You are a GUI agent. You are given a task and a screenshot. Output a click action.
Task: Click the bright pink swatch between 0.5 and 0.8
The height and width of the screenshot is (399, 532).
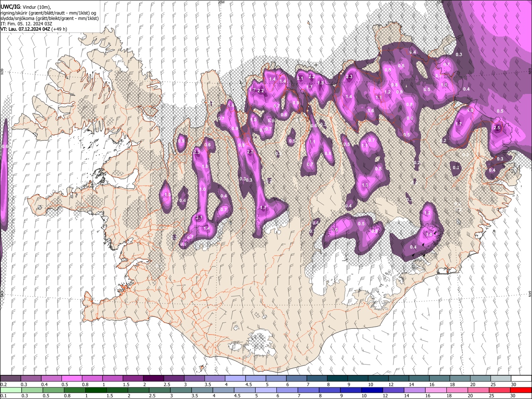71,378
